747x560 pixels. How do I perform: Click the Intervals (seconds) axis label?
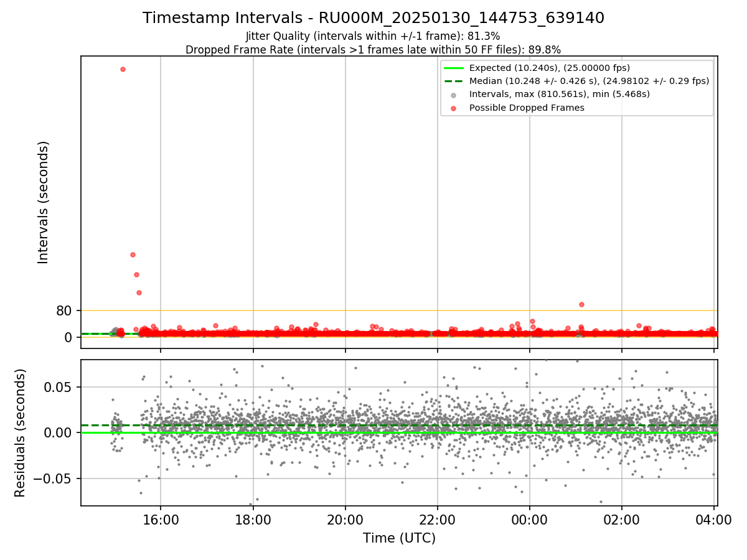pyautogui.click(x=43, y=202)
